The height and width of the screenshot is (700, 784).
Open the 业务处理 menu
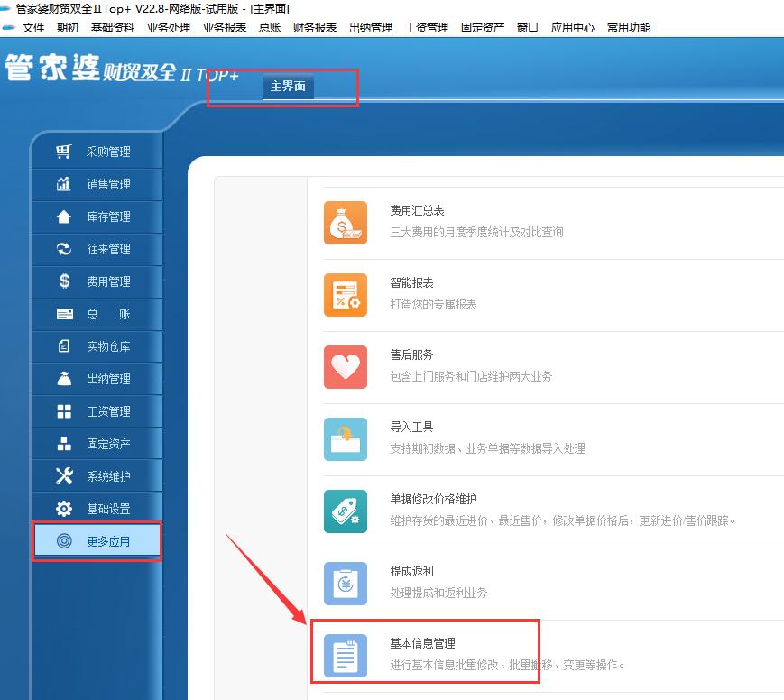[x=169, y=27]
